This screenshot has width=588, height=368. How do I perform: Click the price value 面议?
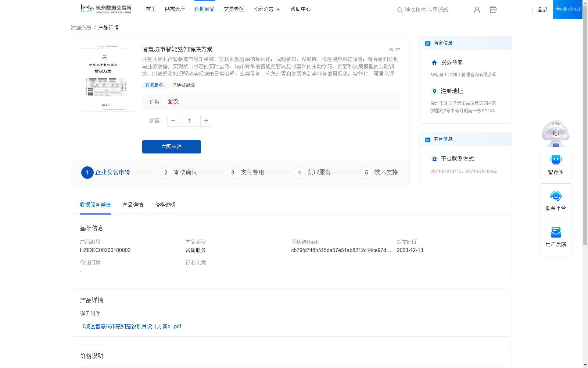173,102
